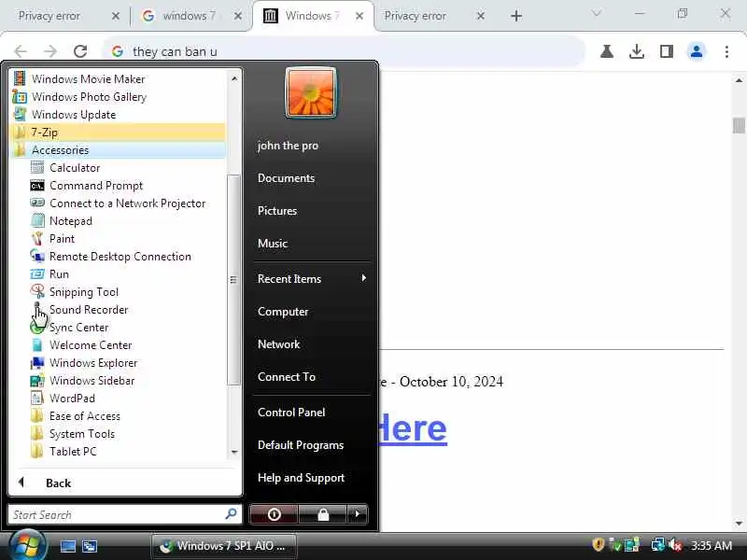Viewport: 747px width, 560px height.
Task: Open Music from Start menu
Action: coord(273,243)
